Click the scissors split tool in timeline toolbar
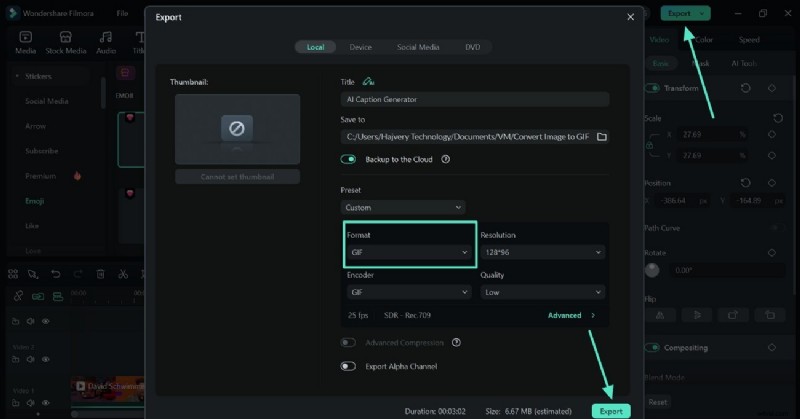The width and height of the screenshot is (800, 419). [x=122, y=274]
